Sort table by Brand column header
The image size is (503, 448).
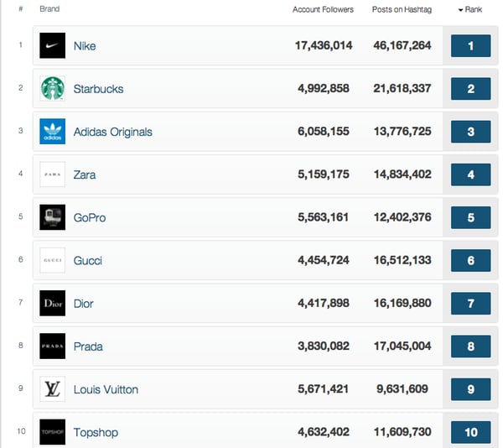coord(49,9)
